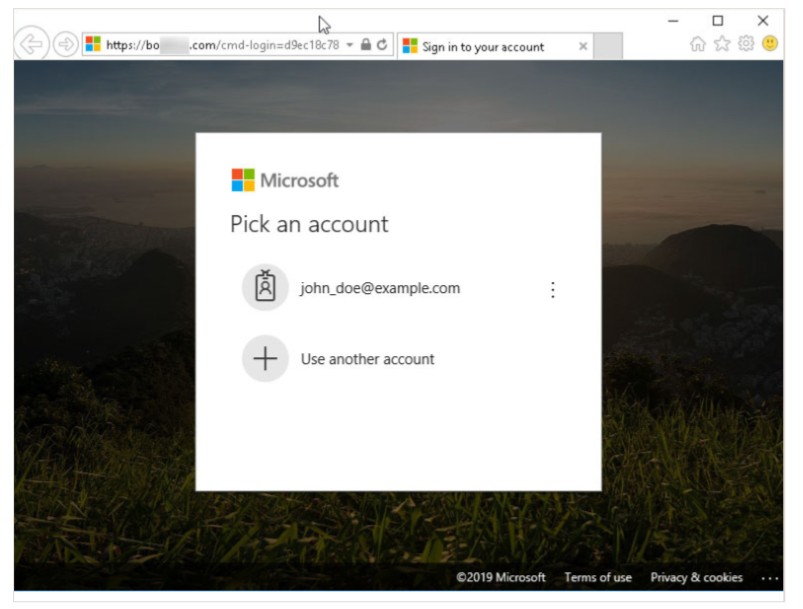Minimize the browser window
Viewport: 803px width, 609px height.
(x=673, y=21)
